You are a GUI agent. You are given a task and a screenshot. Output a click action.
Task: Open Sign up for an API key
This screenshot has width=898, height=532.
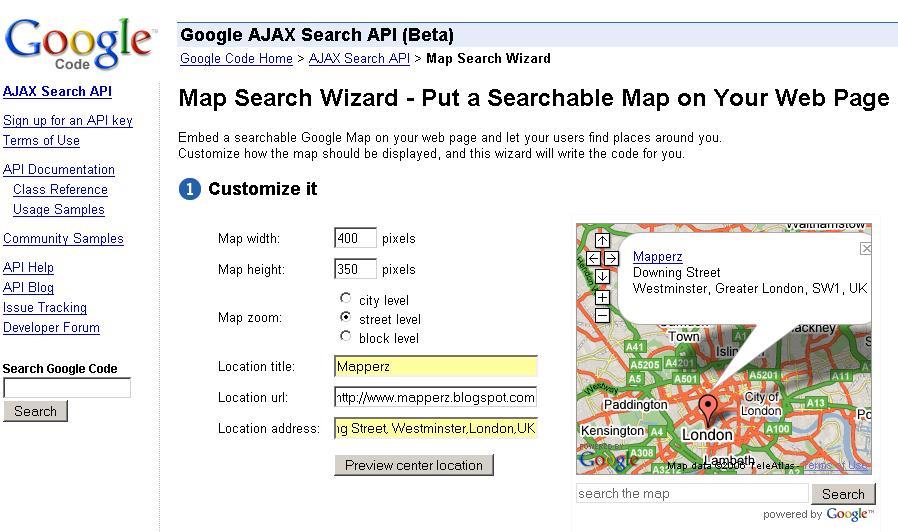(68, 120)
